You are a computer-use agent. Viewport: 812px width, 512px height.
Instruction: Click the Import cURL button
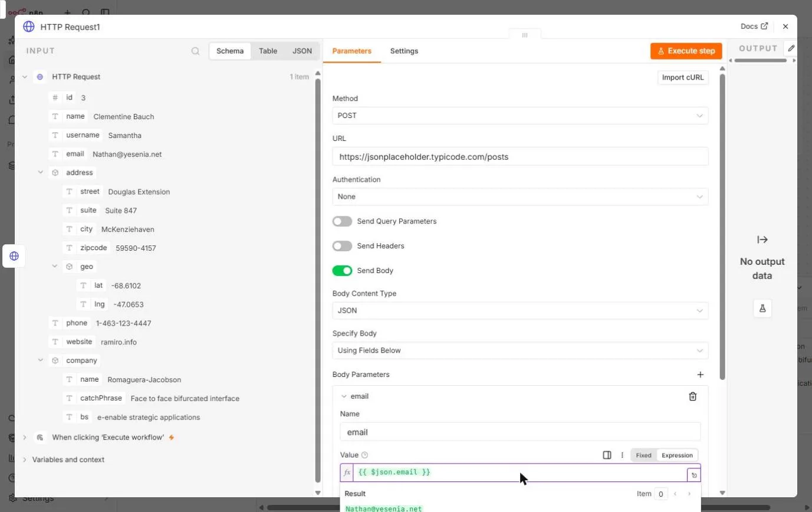tap(683, 77)
